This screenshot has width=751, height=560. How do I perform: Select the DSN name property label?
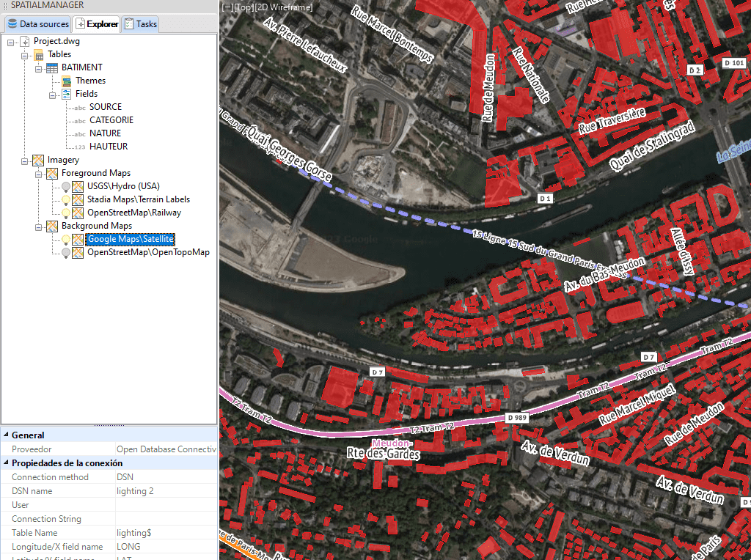pos(32,490)
